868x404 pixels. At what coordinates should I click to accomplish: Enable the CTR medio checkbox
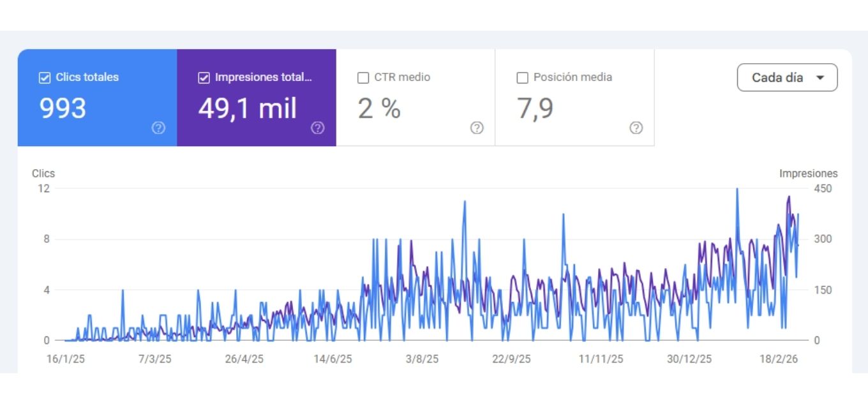pyautogui.click(x=363, y=78)
